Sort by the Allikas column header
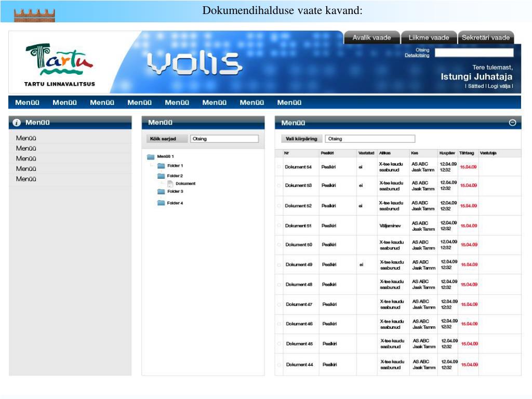 tap(385, 153)
